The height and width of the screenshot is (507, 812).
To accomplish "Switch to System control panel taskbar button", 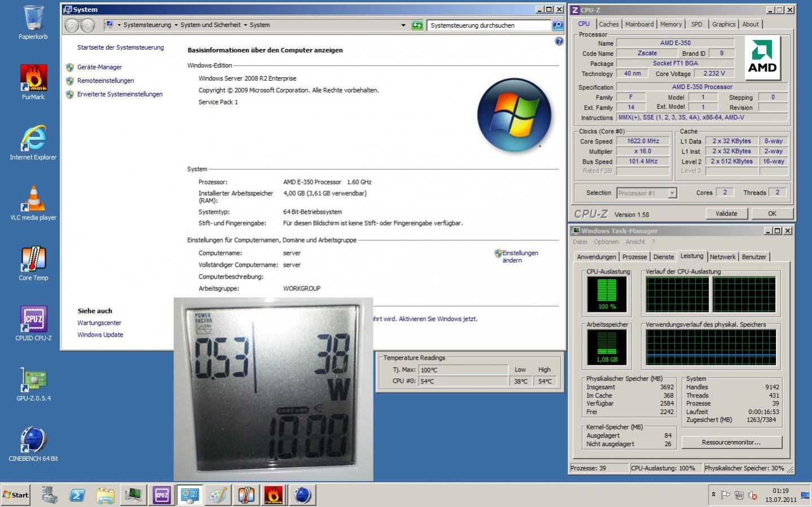I will coord(190,495).
